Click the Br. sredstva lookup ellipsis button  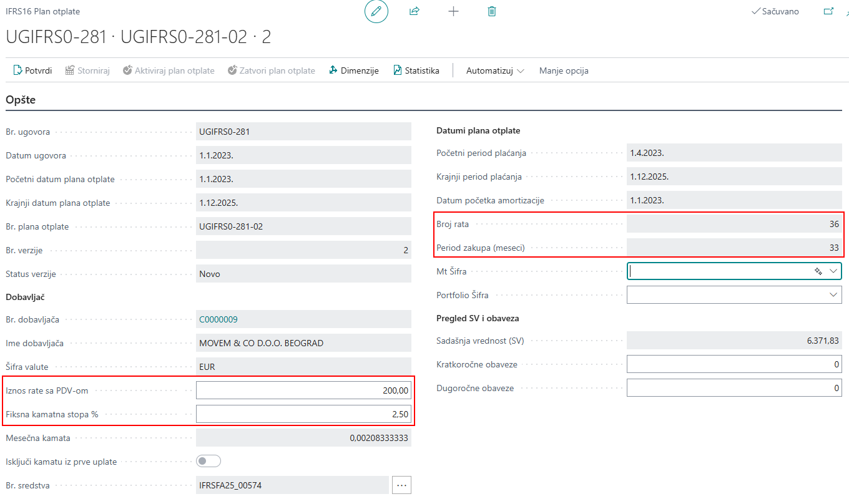coord(401,485)
